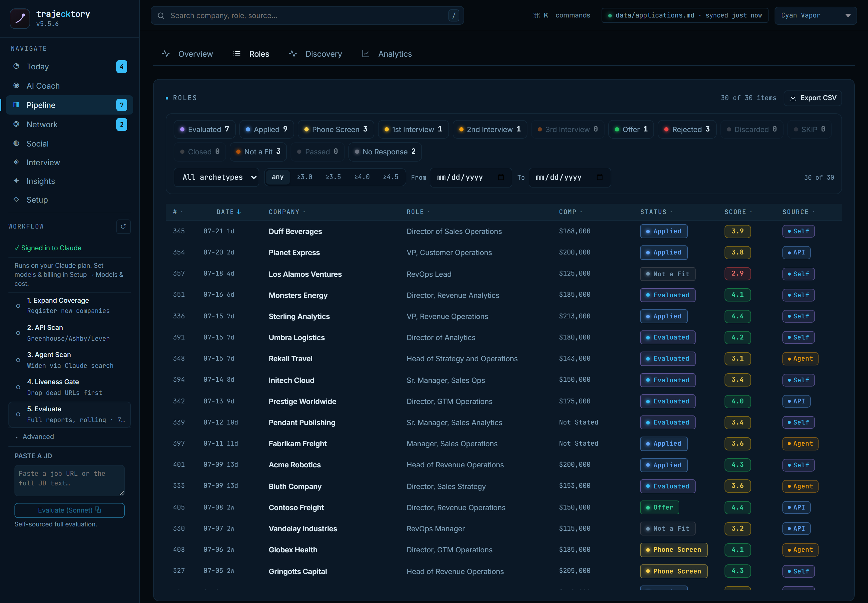Click the workflow refresh icon
Image resolution: width=868 pixels, height=603 pixels.
click(x=123, y=226)
